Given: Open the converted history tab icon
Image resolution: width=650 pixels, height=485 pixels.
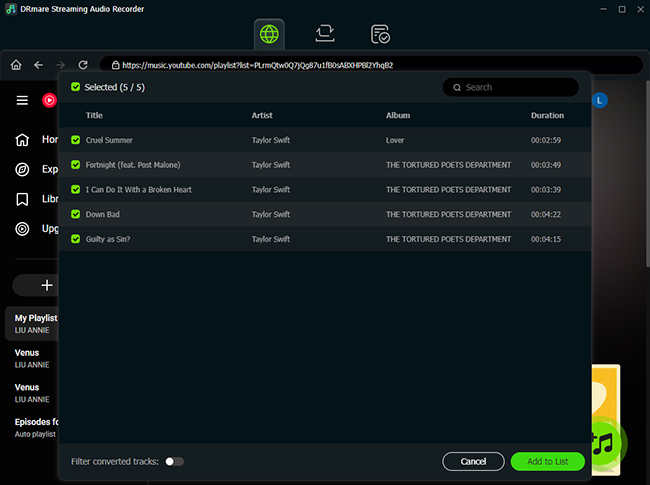Looking at the screenshot, I should 380,34.
